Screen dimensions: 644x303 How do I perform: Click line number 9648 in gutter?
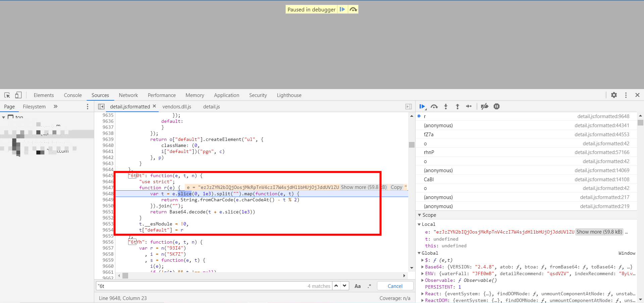[x=108, y=194]
